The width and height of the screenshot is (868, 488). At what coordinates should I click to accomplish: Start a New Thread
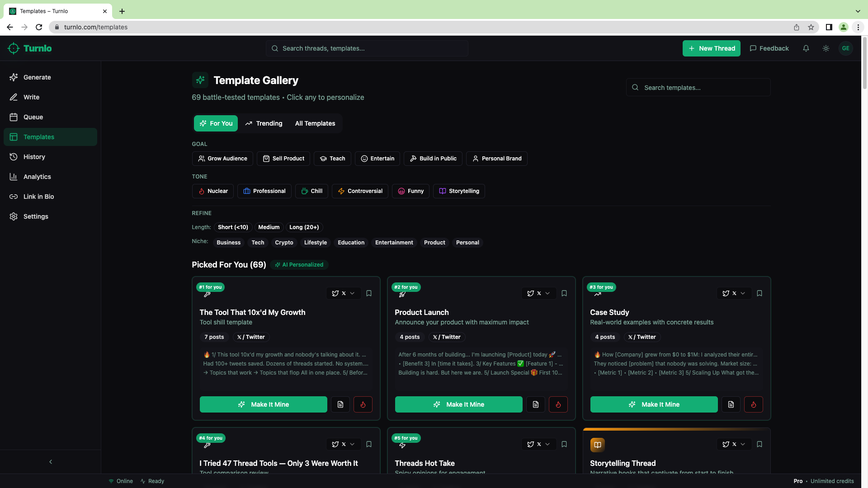pyautogui.click(x=711, y=48)
